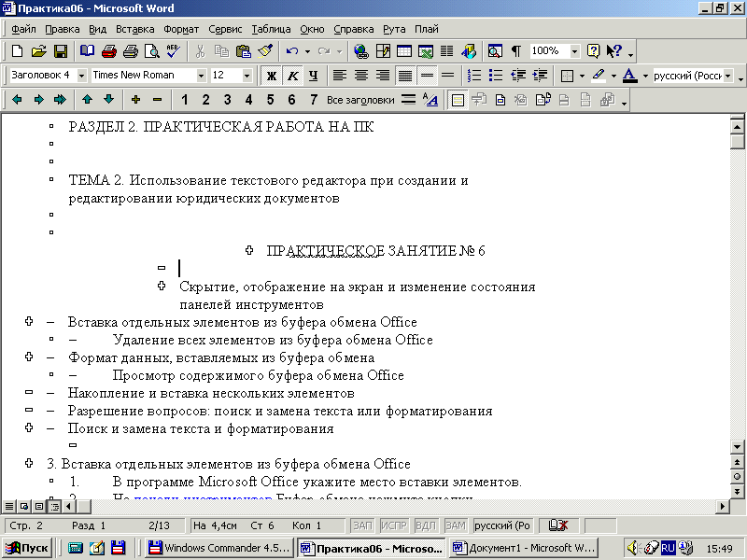Viewport: 747px width, 560px height.
Task: Toggle show formatting A/A outline button
Action: click(430, 100)
